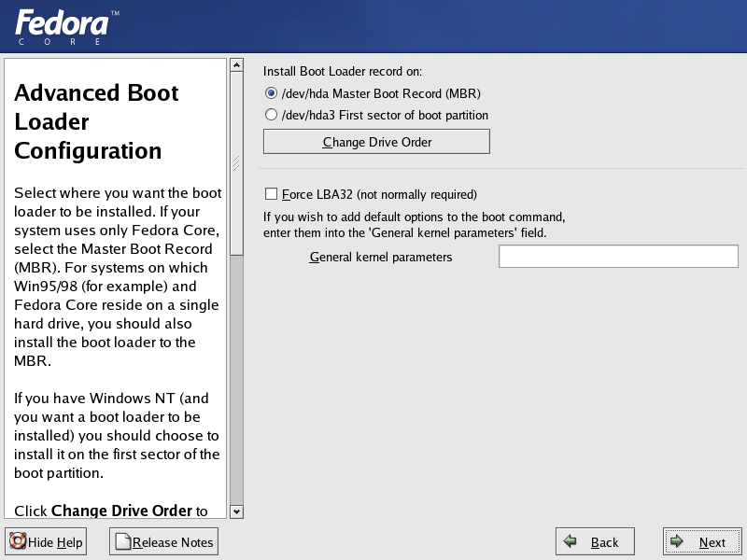Click the green right arrow Next icon
The image size is (747, 560).
click(x=676, y=541)
